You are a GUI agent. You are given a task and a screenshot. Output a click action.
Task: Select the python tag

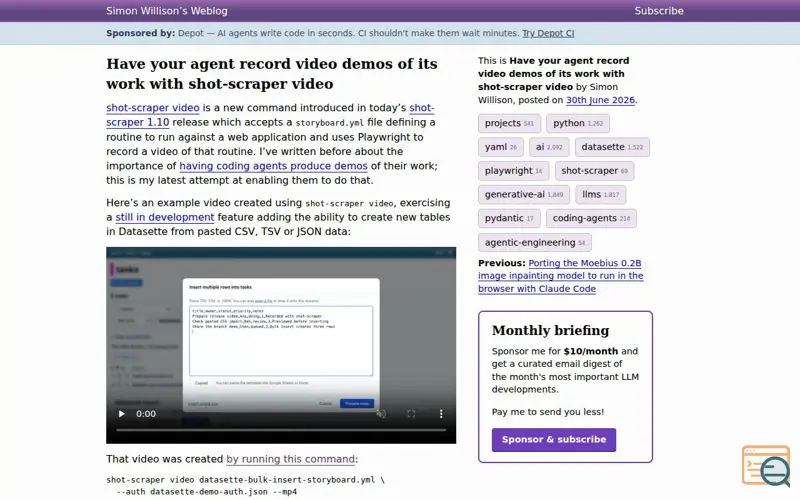578,123
